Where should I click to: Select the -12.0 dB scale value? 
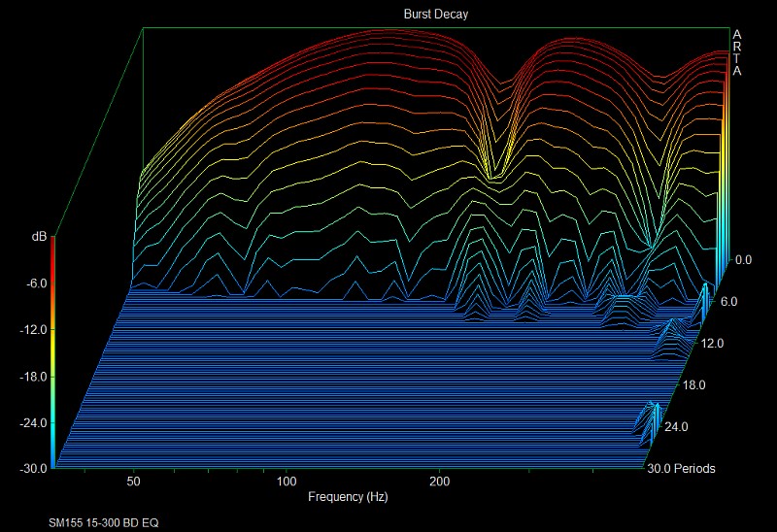pos(33,330)
